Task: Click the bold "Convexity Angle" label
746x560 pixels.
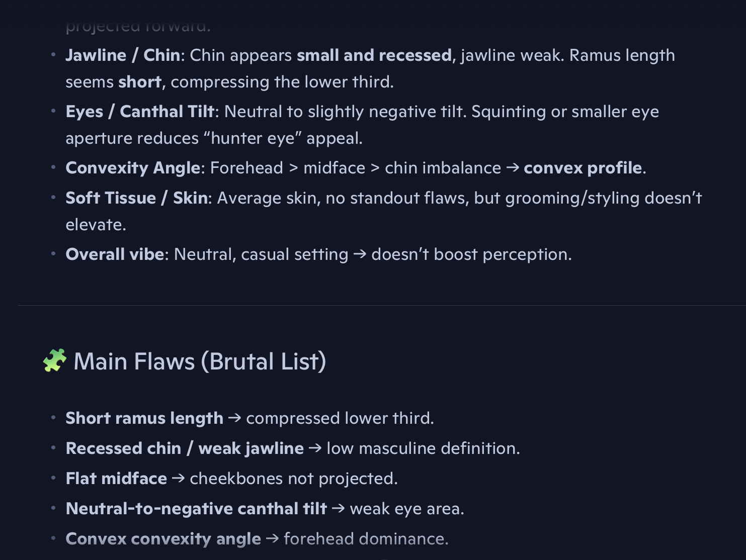Action: 133,168
